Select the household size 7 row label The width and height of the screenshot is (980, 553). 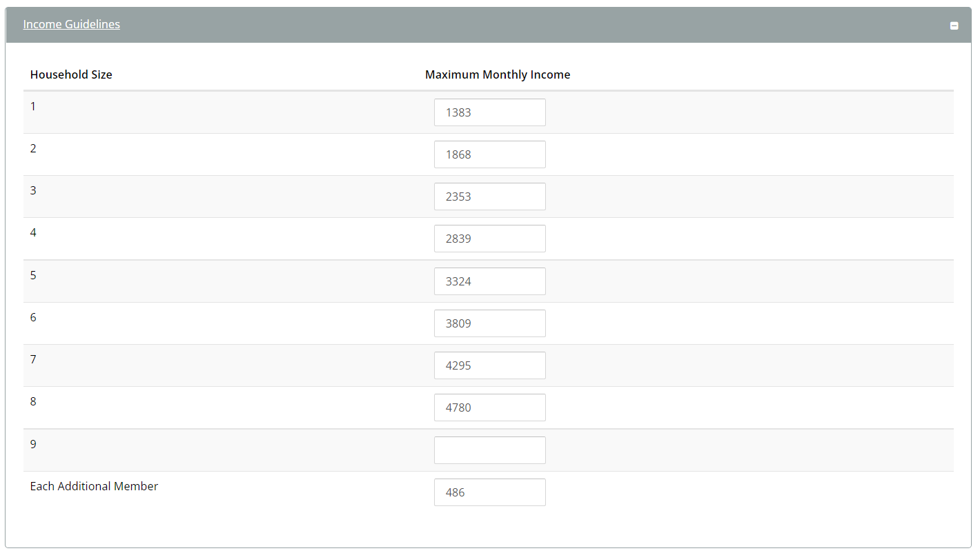(x=33, y=359)
